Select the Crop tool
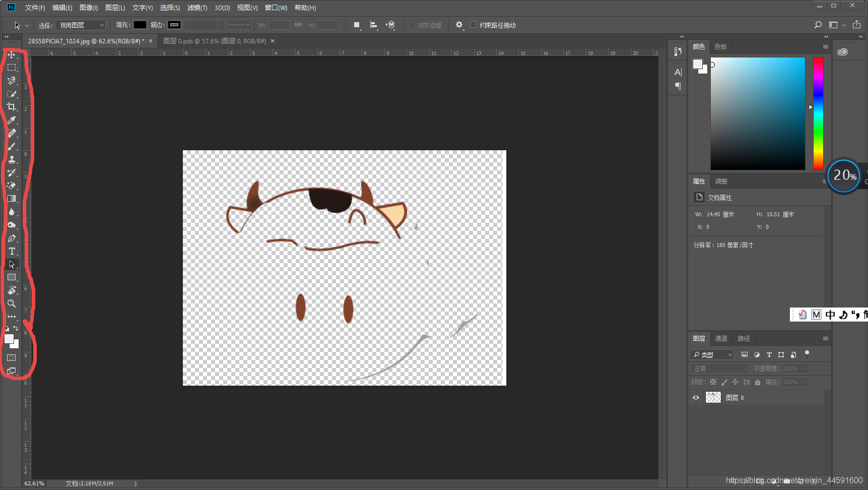This screenshot has height=490, width=868. pos(11,107)
